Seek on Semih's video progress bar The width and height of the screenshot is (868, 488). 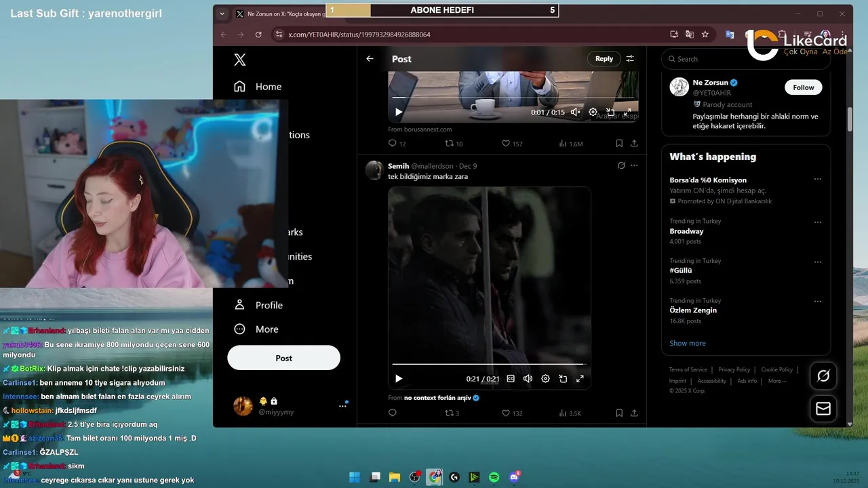(488, 365)
